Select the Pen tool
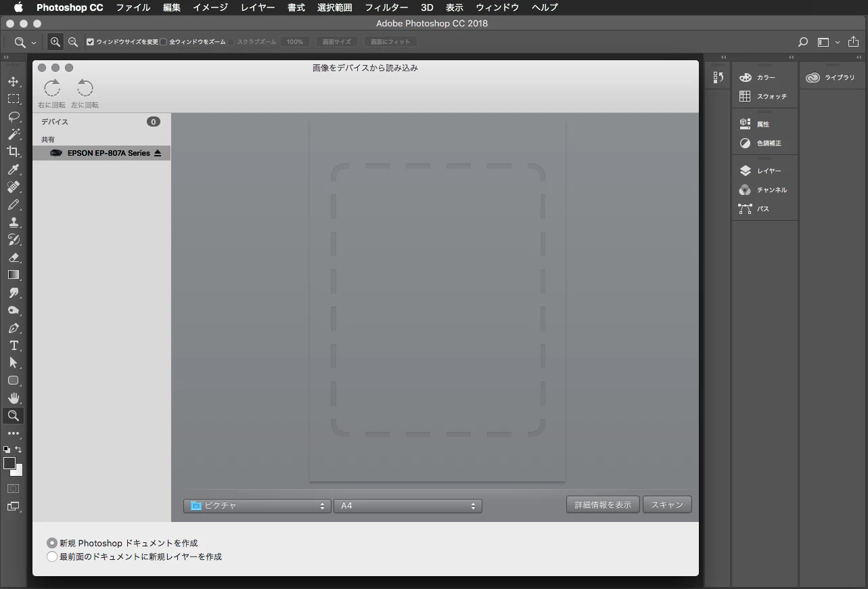Viewport: 868px width, 589px height. point(14,328)
